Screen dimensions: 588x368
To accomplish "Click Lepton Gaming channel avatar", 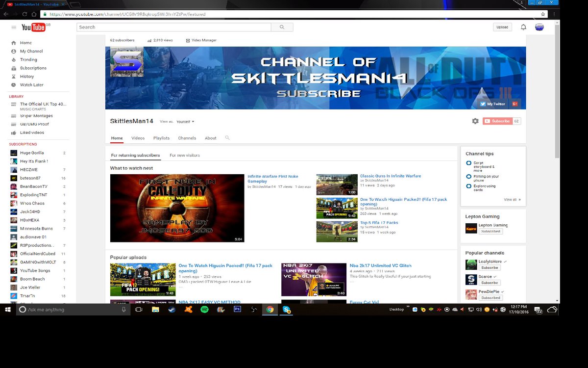I will click(x=470, y=228).
